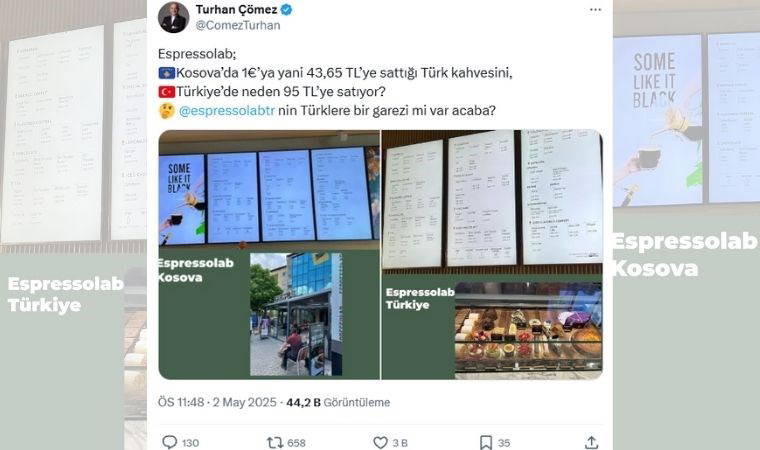Bookmark this tweet
The image size is (760, 450).
click(x=486, y=442)
